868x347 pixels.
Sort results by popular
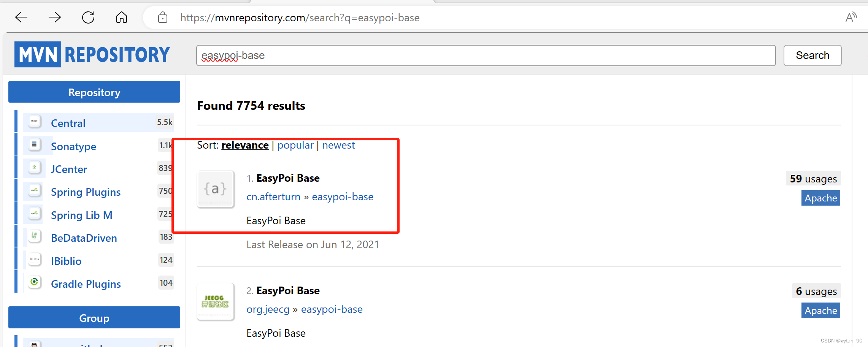(295, 145)
